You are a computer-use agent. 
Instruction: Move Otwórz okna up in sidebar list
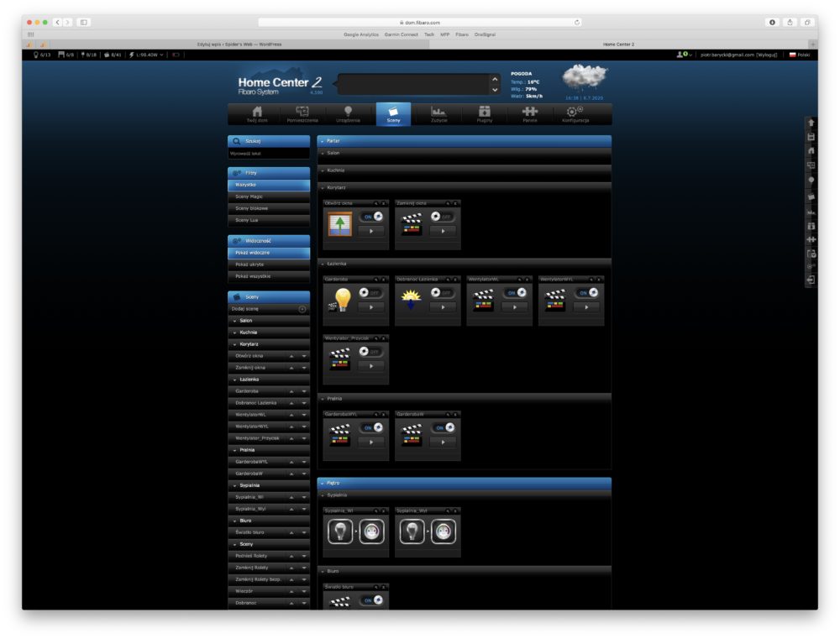[x=291, y=356]
